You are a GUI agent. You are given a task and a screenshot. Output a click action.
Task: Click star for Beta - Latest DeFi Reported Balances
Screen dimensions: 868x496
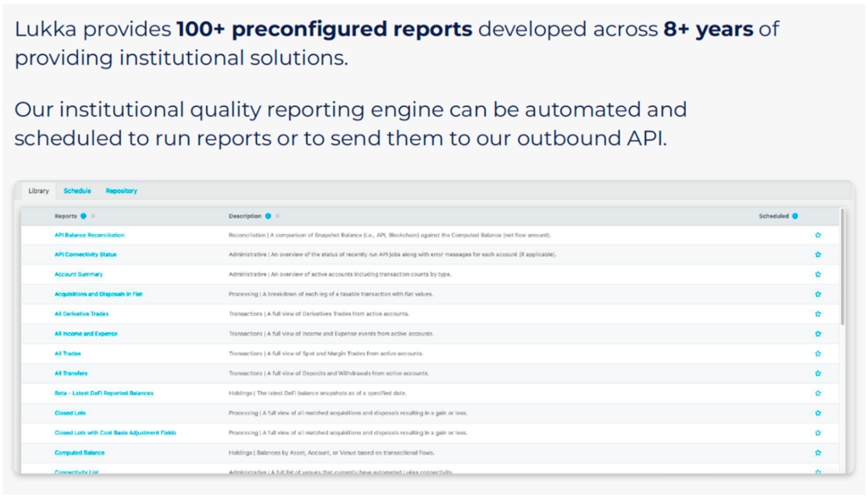(818, 393)
